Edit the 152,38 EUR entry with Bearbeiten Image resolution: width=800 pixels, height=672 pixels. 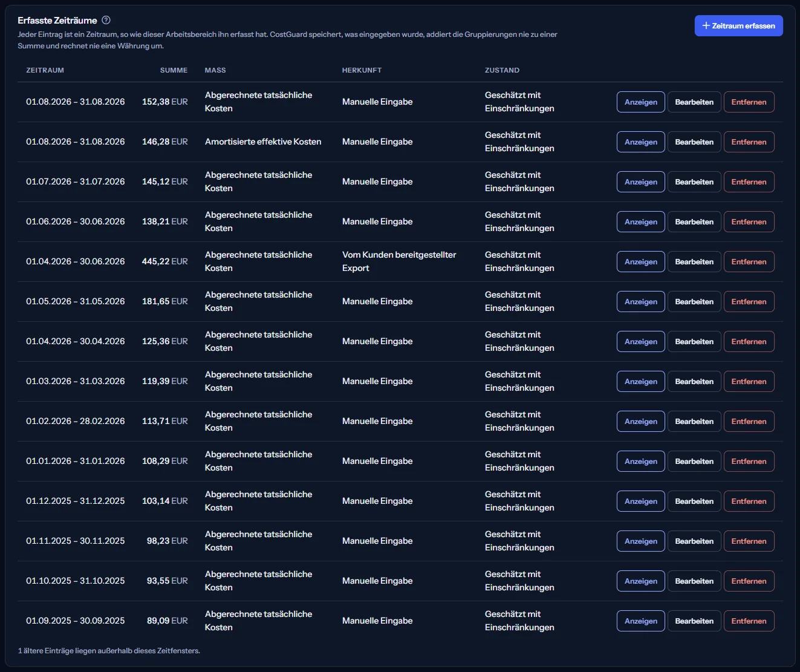(x=694, y=102)
